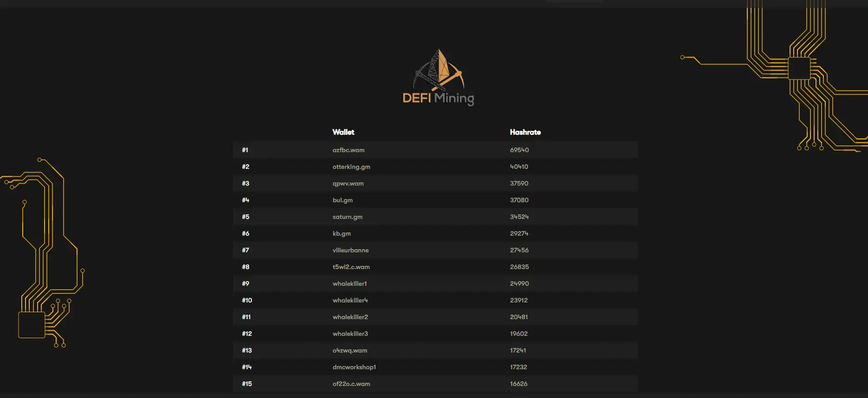868x398 pixels.
Task: Click the DEFI Mining logo
Action: 438,78
